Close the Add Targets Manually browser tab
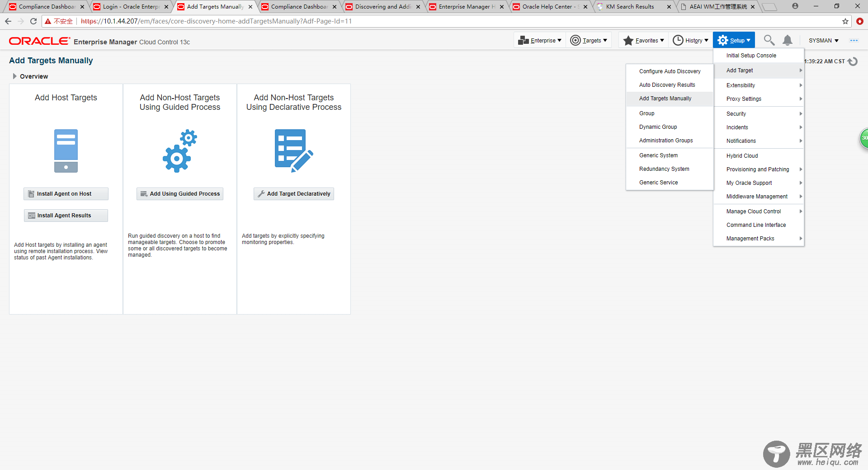 pyautogui.click(x=250, y=7)
